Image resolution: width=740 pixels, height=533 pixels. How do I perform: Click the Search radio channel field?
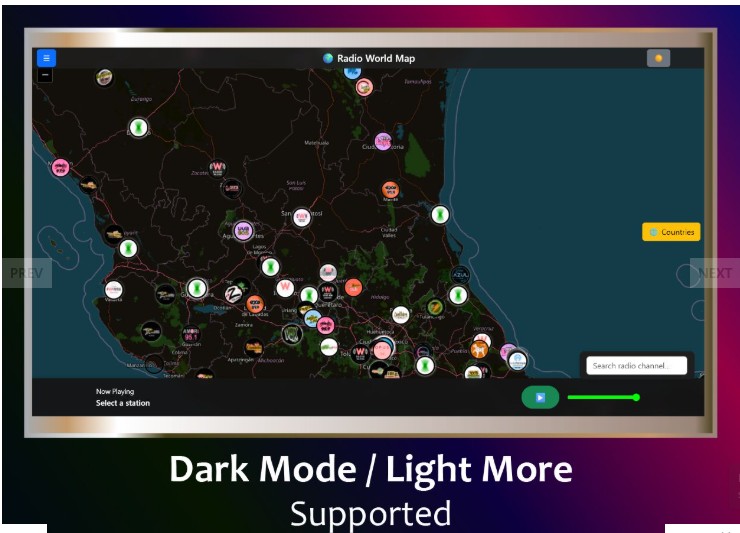tap(637, 366)
